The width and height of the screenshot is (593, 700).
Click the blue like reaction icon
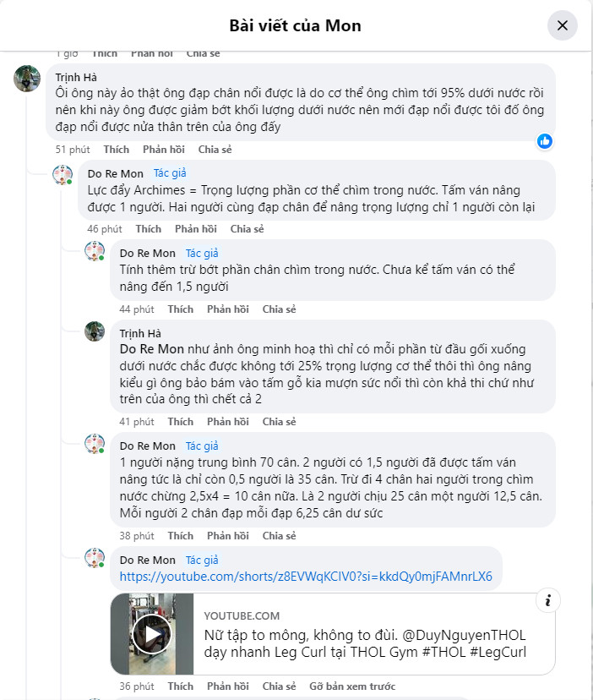pos(545,140)
